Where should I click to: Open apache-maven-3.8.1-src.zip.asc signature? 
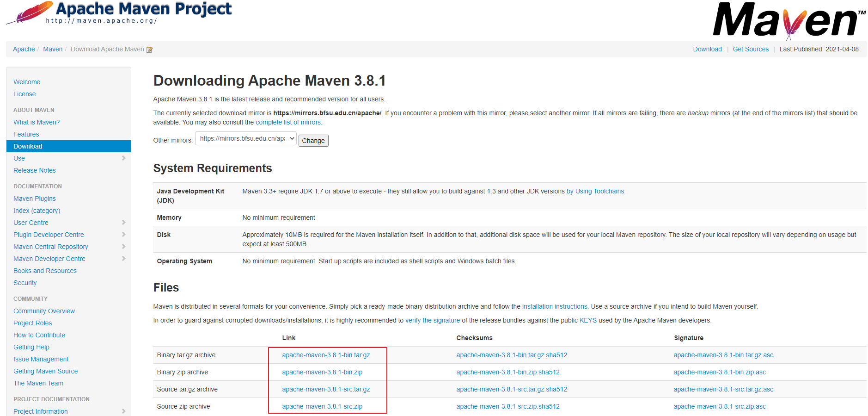(x=720, y=406)
